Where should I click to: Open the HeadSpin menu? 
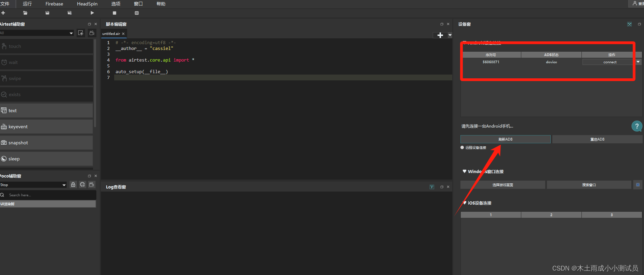tap(87, 4)
